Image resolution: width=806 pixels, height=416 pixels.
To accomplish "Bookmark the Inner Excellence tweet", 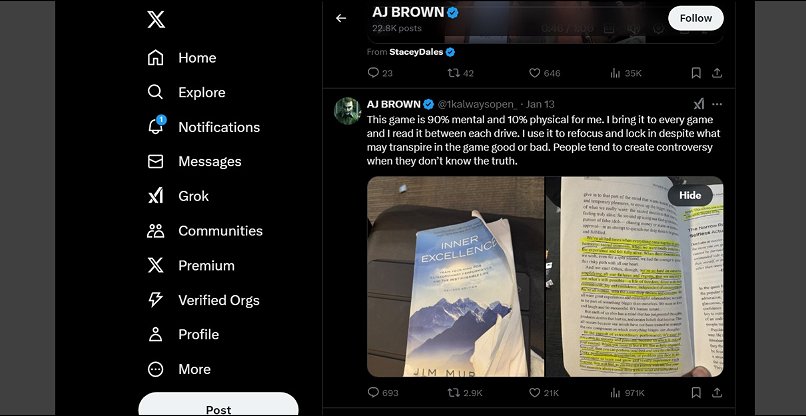I will click(696, 393).
